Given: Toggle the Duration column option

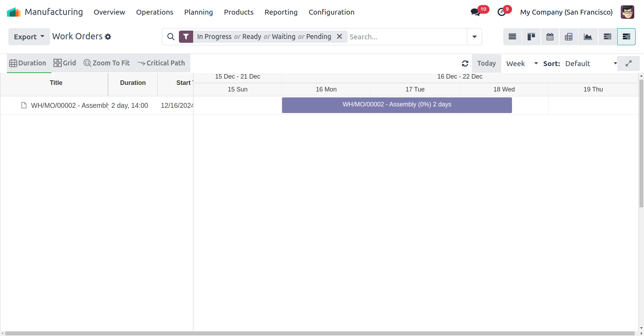Looking at the screenshot, I should [28, 63].
